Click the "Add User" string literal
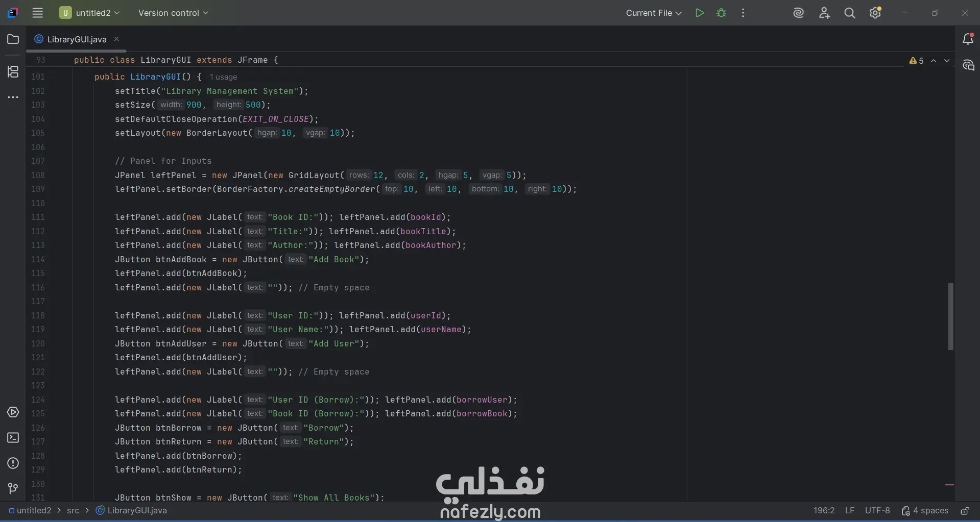 click(x=334, y=344)
